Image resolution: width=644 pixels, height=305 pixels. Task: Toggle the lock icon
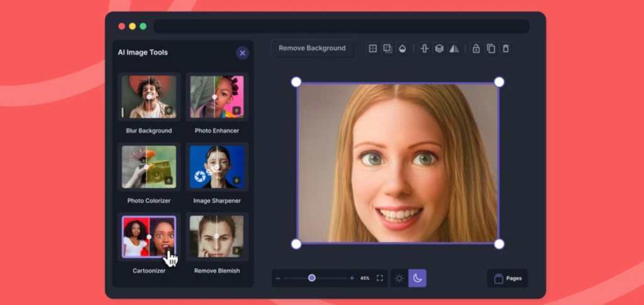tap(476, 48)
